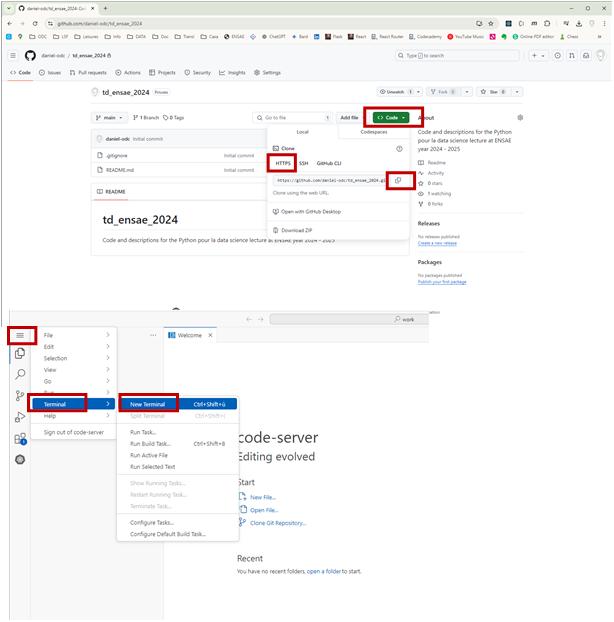Click the GitHub Octocat home logo
The height and width of the screenshot is (622, 614).
pos(30,56)
